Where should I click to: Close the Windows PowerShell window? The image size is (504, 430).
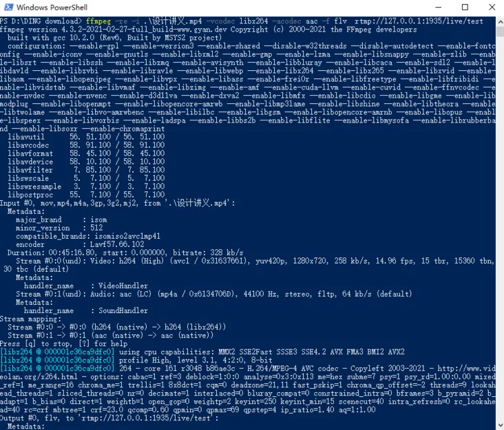(x=492, y=7)
